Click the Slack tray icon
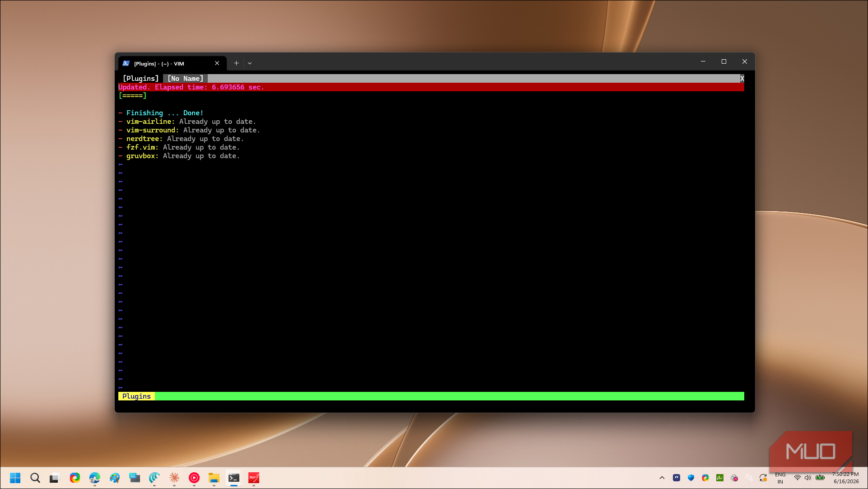The height and width of the screenshot is (489, 868). point(734,478)
